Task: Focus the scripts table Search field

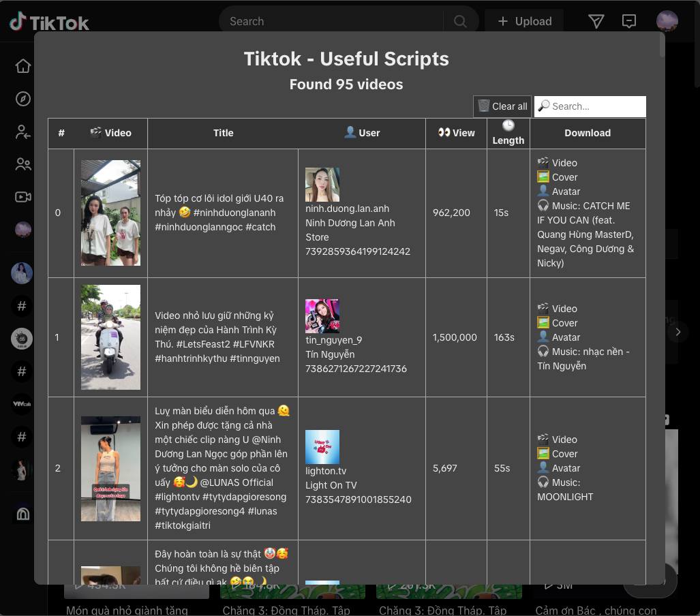Action: (590, 106)
